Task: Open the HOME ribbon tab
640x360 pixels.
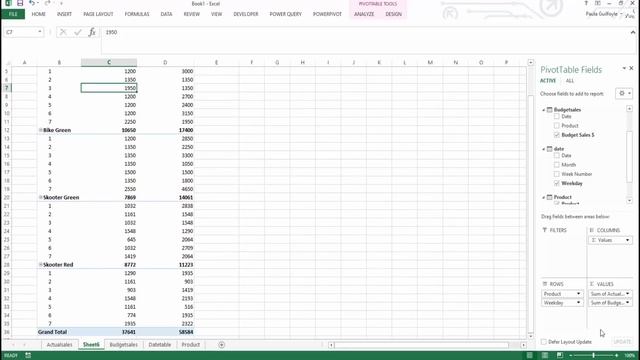Action: pyautogui.click(x=38, y=14)
